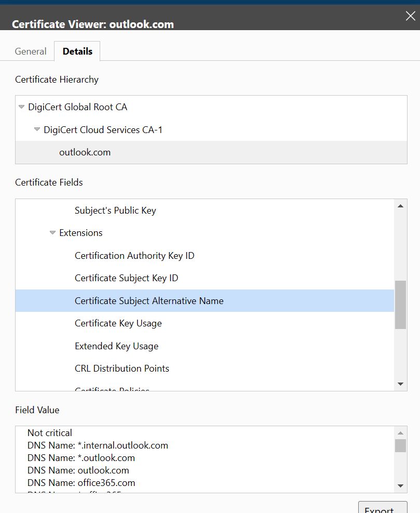
Task: Click the Certificate Fields scroll-down arrow
Action: [x=400, y=384]
